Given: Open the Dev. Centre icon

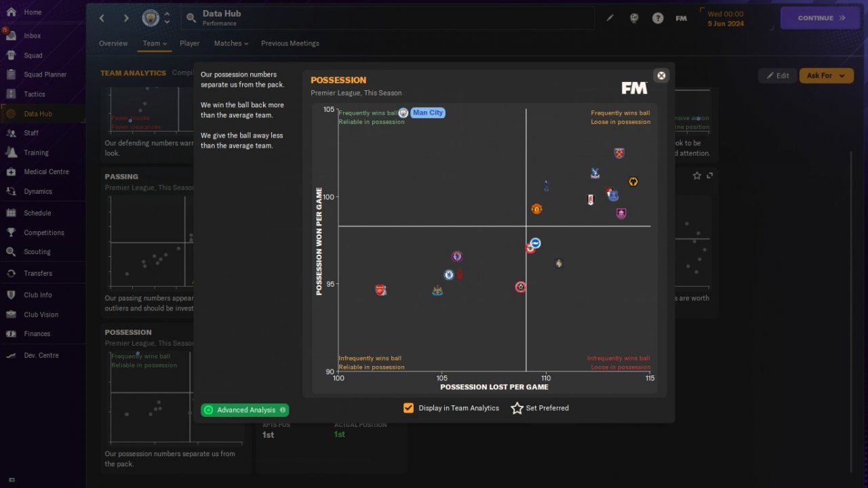Looking at the screenshot, I should click(11, 355).
